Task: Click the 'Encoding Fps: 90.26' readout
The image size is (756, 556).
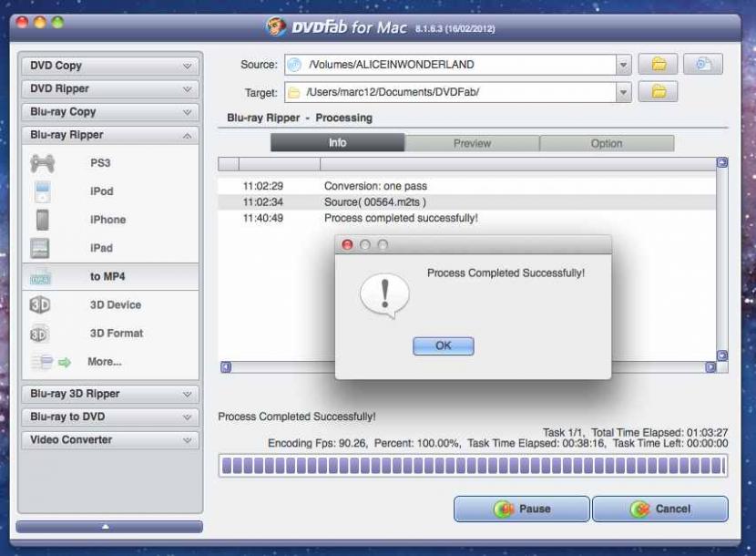Action: [318, 443]
